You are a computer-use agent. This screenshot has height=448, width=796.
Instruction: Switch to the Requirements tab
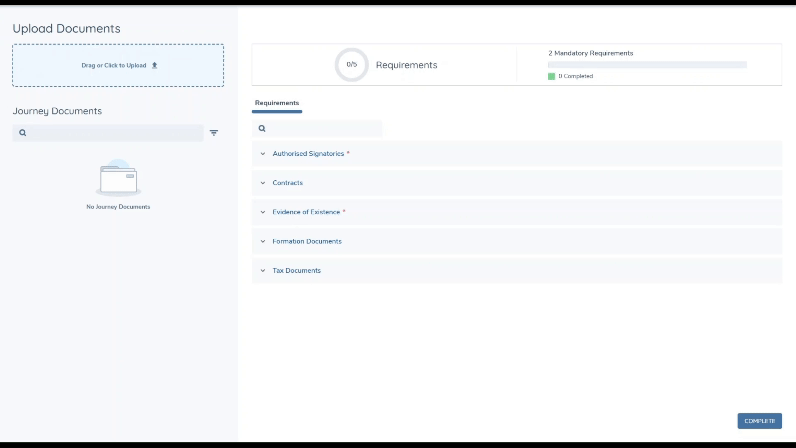click(x=277, y=103)
